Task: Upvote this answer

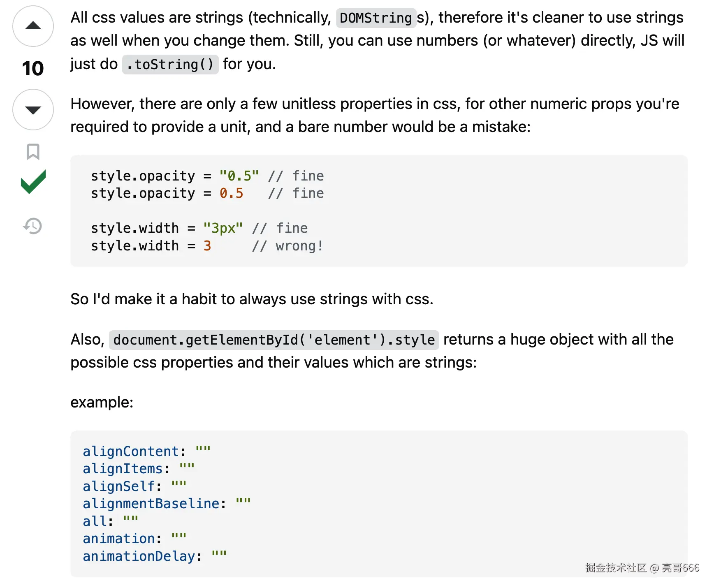Action: [33, 26]
